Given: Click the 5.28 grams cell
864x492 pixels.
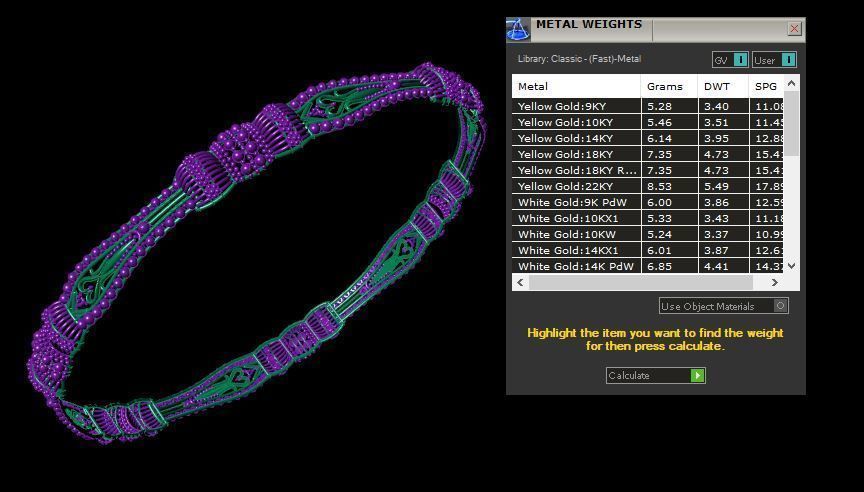Looking at the screenshot, I should point(669,106).
